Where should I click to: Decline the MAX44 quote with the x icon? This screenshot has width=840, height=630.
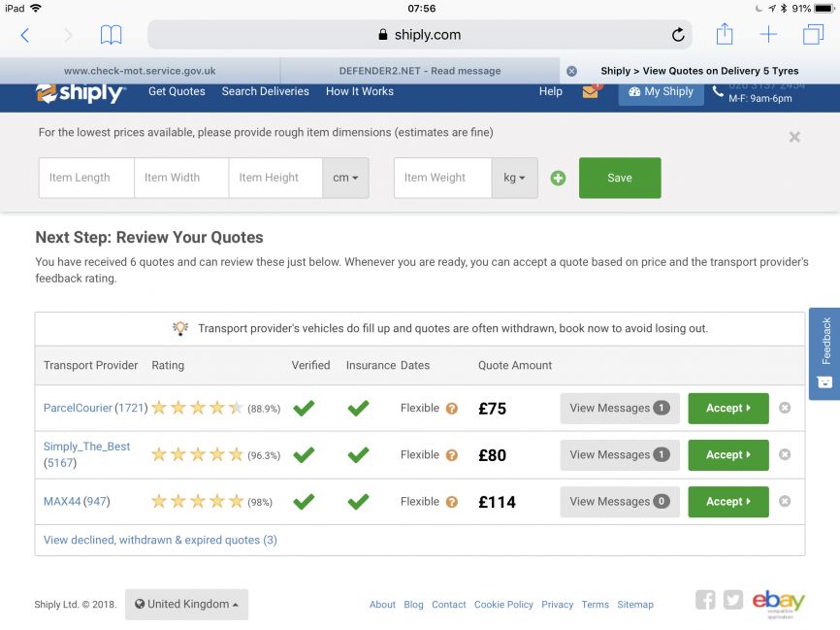(x=785, y=501)
